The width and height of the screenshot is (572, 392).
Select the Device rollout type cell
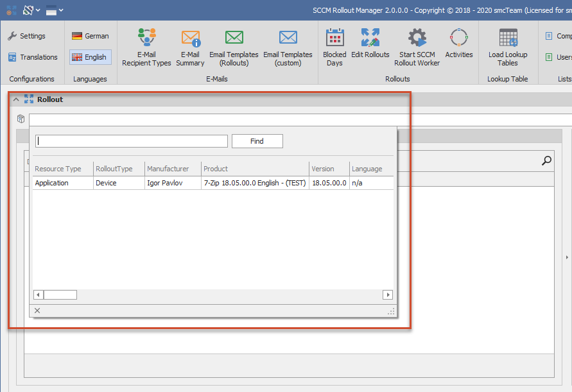[x=119, y=183]
